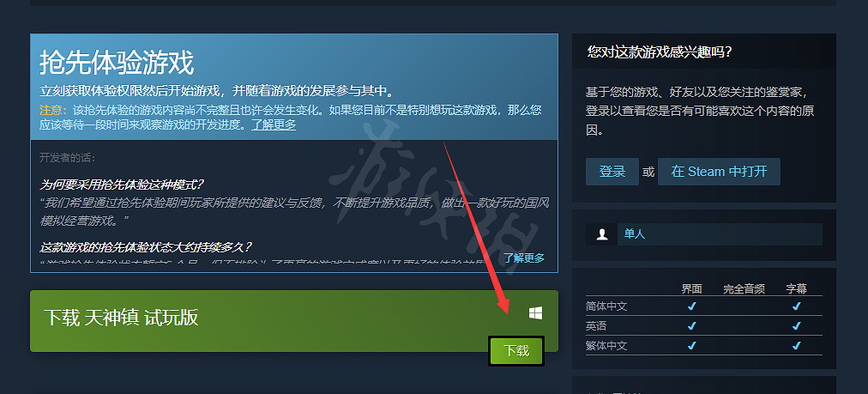Click the Simplified Chinese subtitles checkmark
Viewport: 868px width, 394px height.
pyautogui.click(x=796, y=306)
